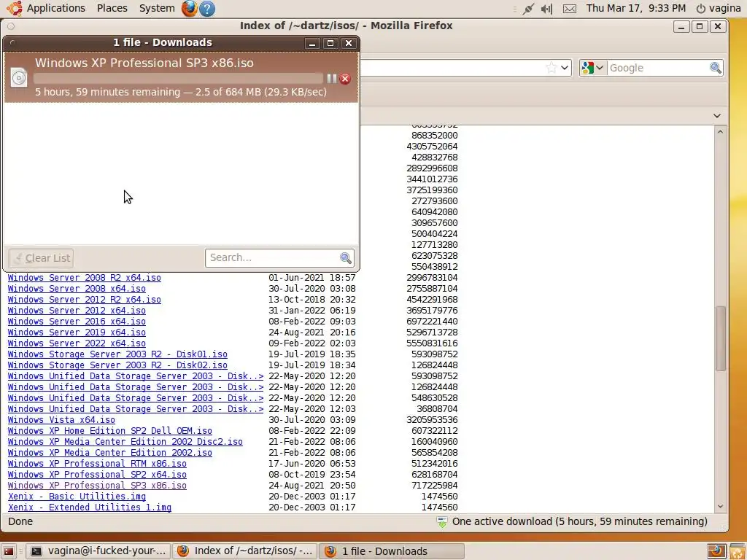Screen dimensions: 747x560
Task: Open Windows XP Professional SP2 x64.iso link
Action: pyautogui.click(x=97, y=475)
